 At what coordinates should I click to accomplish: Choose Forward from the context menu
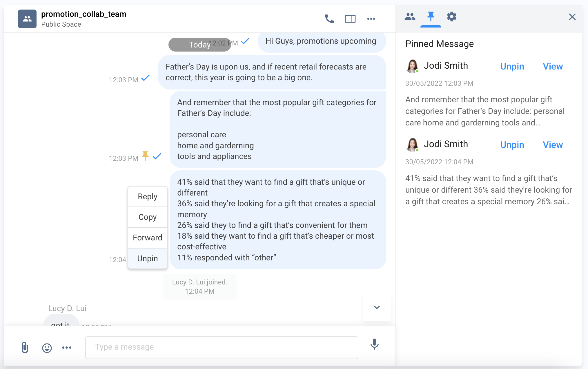[x=148, y=238]
